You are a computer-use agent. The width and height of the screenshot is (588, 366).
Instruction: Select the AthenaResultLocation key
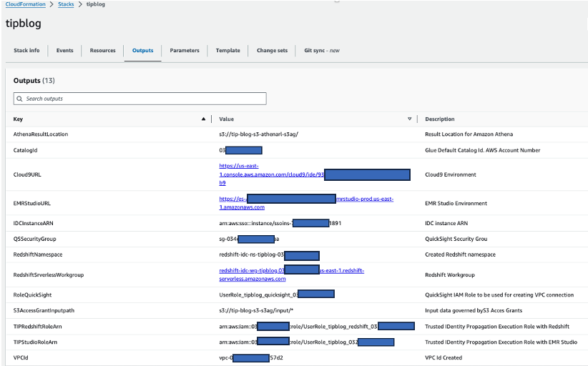point(41,134)
